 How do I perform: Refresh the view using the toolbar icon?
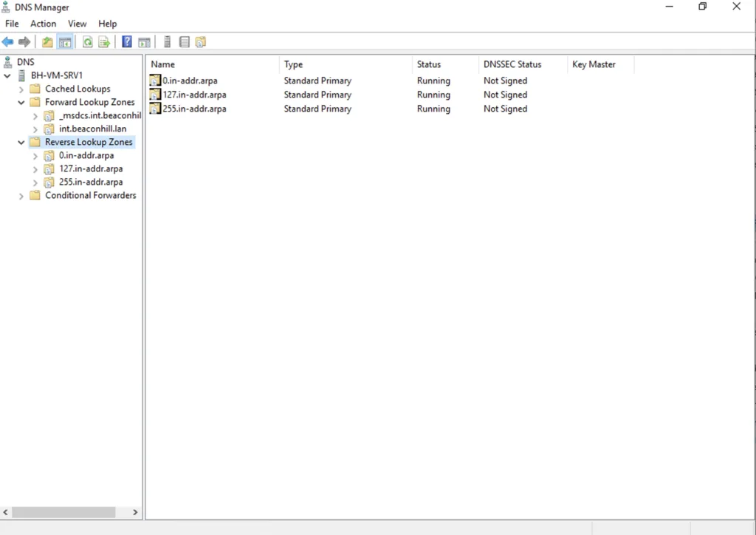(87, 42)
